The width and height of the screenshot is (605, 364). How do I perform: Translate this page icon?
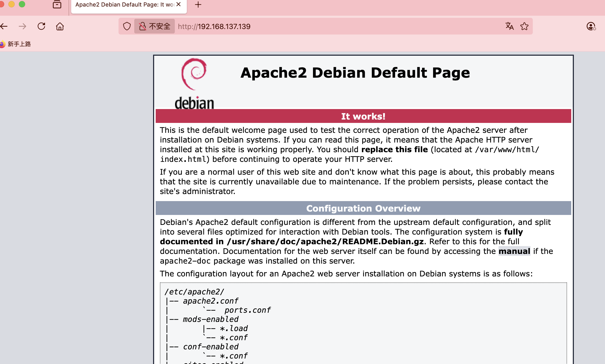509,26
